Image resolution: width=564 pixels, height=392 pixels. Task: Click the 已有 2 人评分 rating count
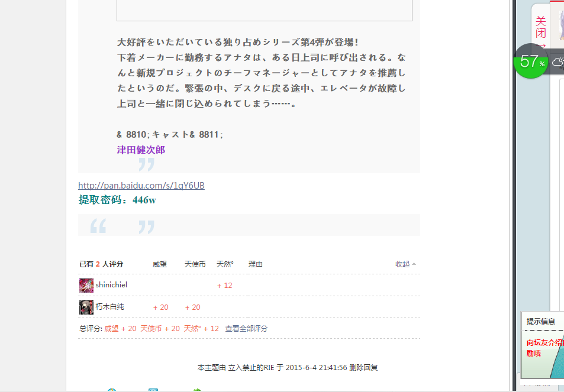coord(101,264)
